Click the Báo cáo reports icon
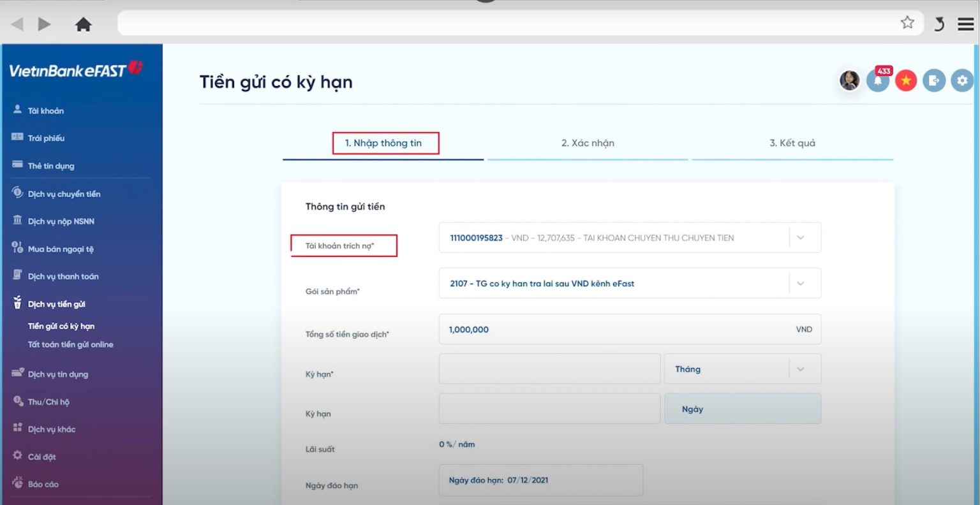Screen dimensions: 980x505 click(x=16, y=483)
